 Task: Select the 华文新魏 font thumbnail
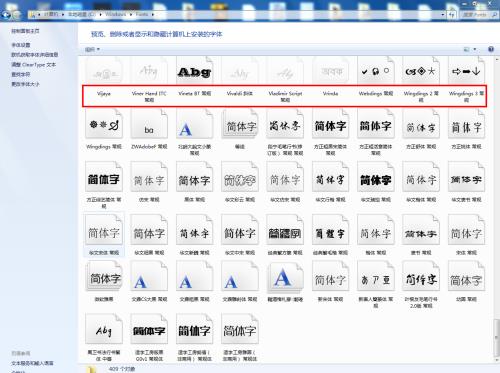194,230
